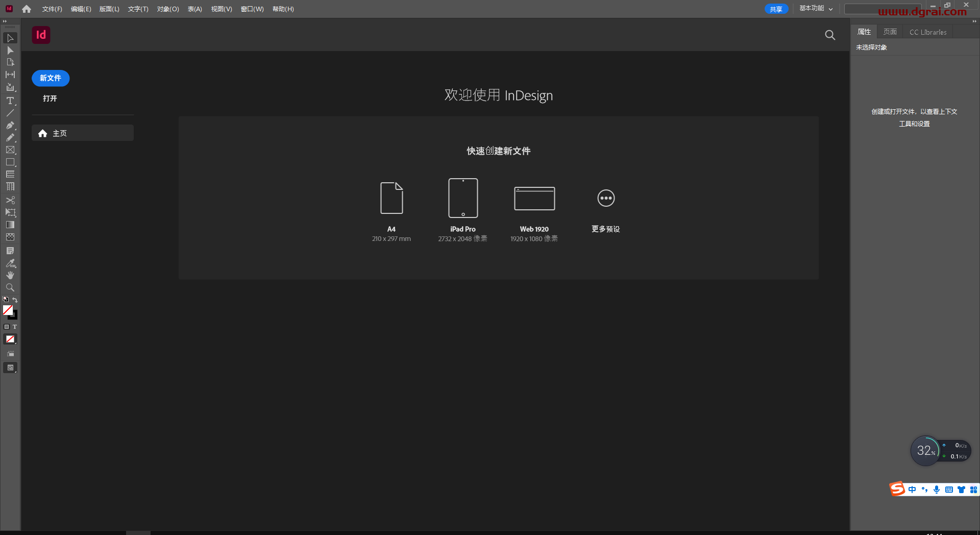Toggle formatting affects text in toolbar
The height and width of the screenshot is (535, 980).
15,327
